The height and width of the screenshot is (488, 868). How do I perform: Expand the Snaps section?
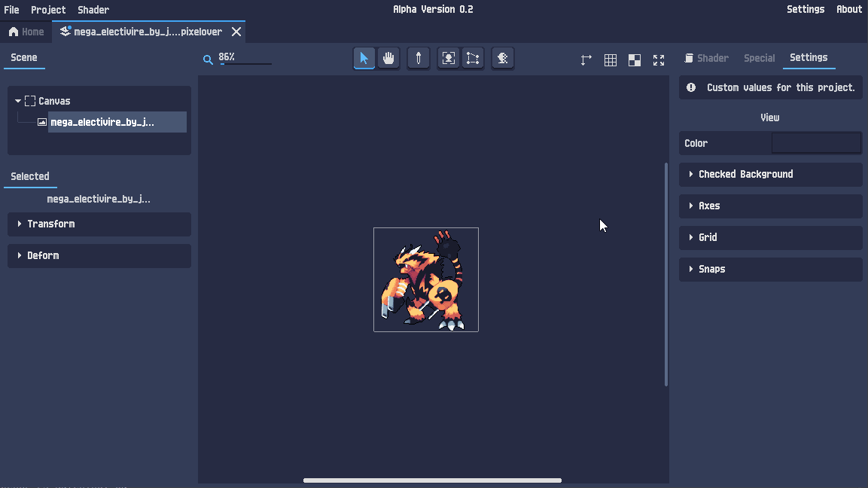click(x=771, y=269)
